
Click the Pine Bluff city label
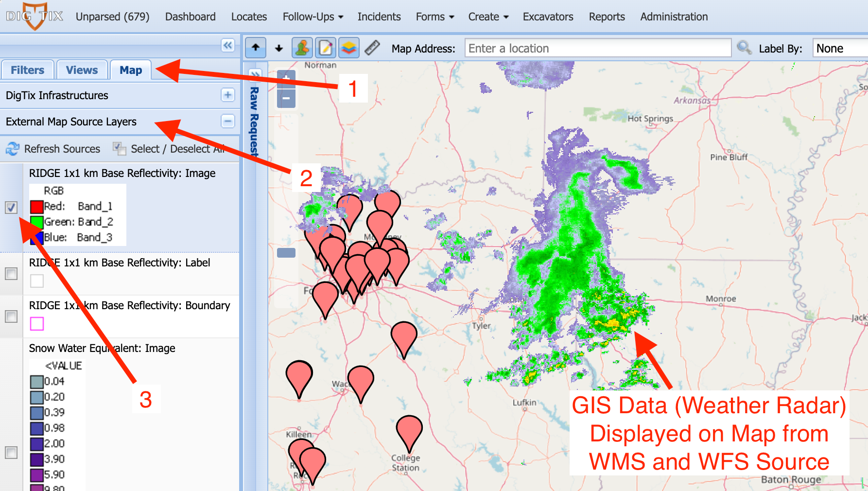pyautogui.click(x=729, y=157)
